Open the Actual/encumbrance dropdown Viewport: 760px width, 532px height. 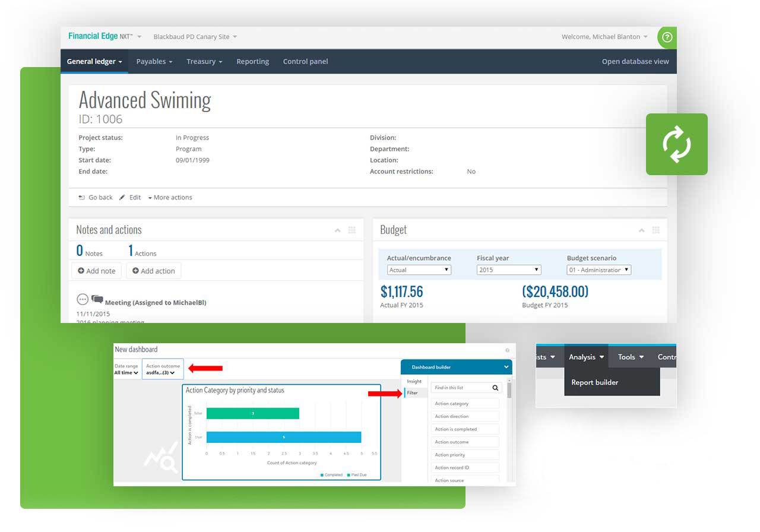pyautogui.click(x=419, y=270)
